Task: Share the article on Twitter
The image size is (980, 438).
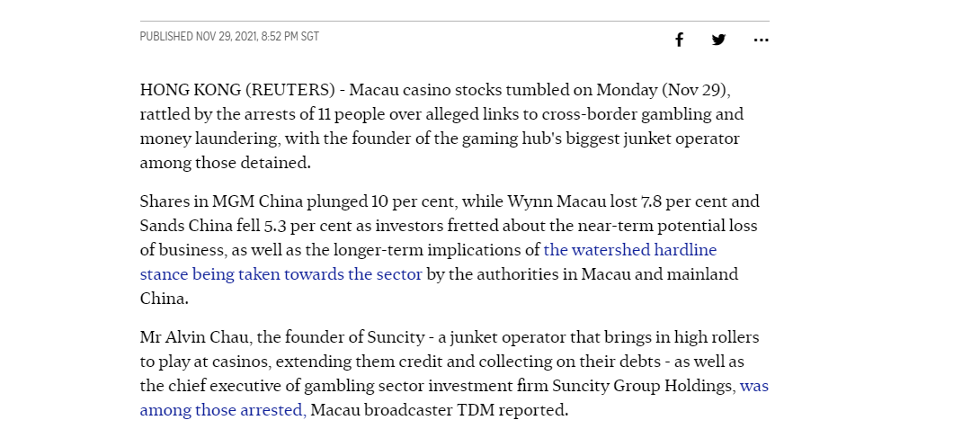Action: coord(718,40)
